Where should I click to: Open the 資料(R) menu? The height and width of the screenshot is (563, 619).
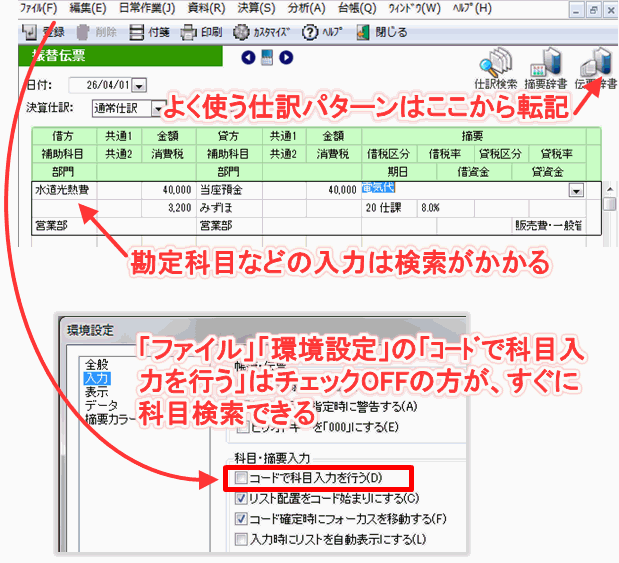206,8
